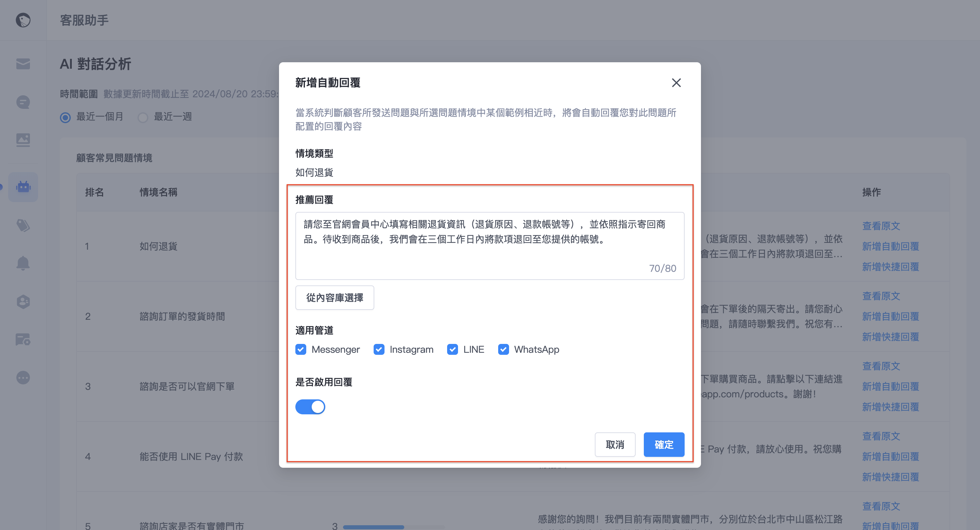Click the 如何退貨 table cell
The image size is (980, 530).
tap(158, 246)
